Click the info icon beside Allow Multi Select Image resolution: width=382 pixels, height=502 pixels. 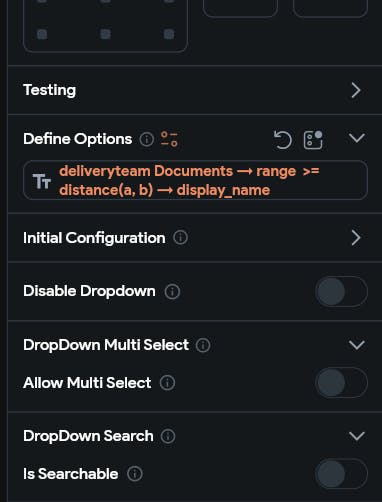coord(167,383)
